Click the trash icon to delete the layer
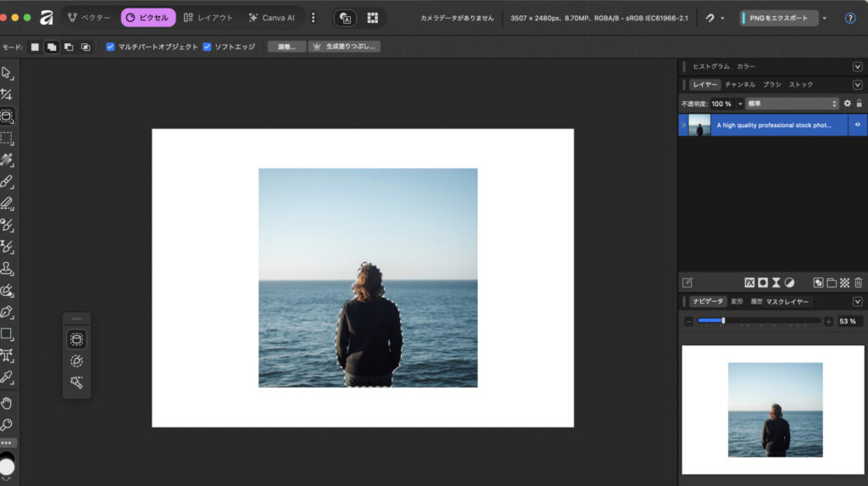This screenshot has width=868, height=486. pyautogui.click(x=858, y=282)
